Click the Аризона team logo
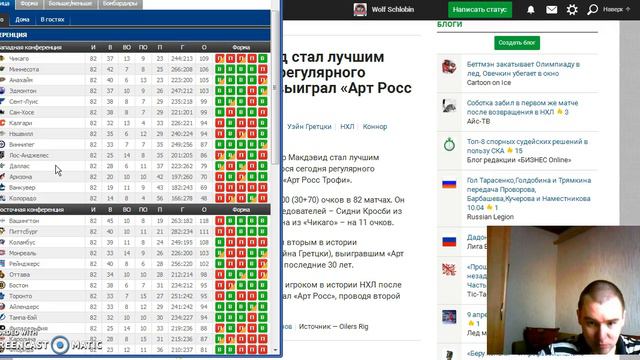This screenshot has width=640, height=360. click(x=2, y=177)
